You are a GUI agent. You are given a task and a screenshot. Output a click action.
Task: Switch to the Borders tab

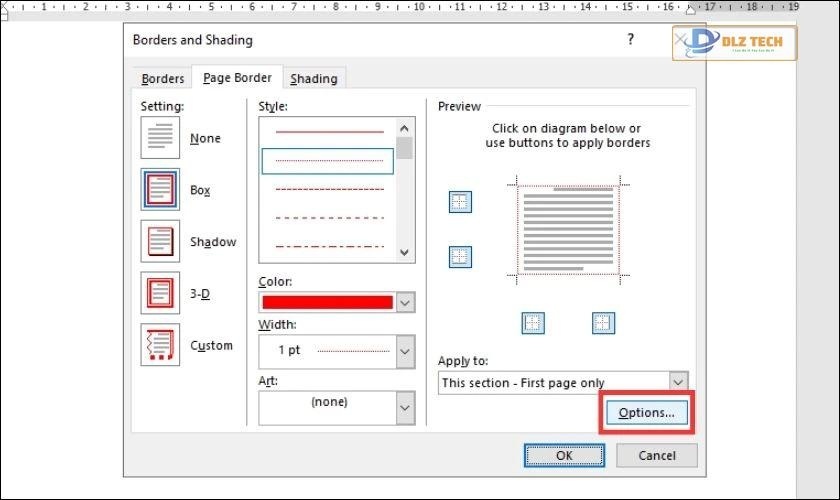click(x=162, y=79)
